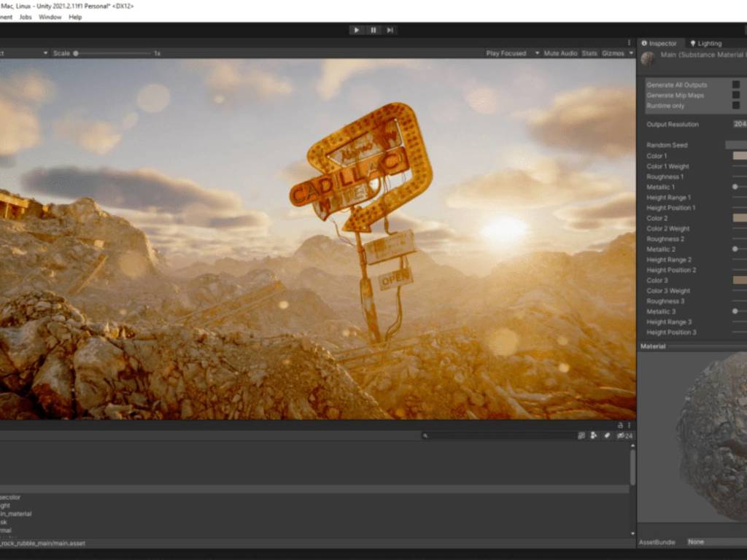Toggle the Runtime only checkbox
This screenshot has width=747, height=560.
(736, 105)
